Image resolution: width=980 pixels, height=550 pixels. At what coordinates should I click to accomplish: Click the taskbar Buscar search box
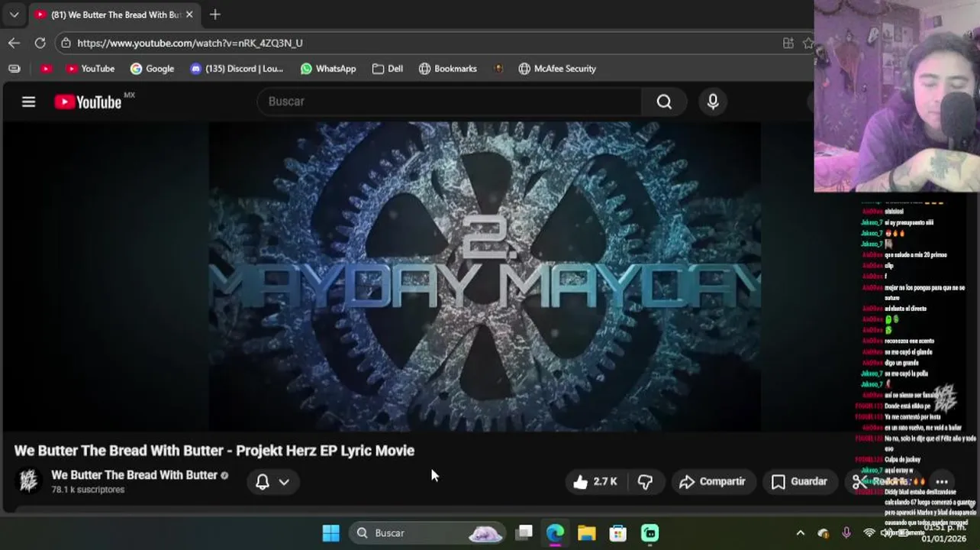427,533
